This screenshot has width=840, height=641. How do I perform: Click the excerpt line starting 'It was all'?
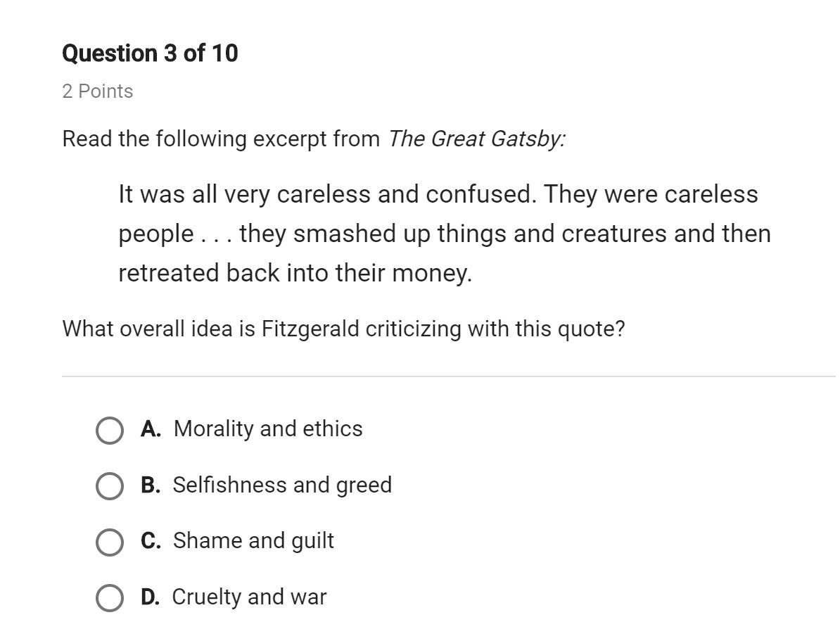[x=438, y=194]
